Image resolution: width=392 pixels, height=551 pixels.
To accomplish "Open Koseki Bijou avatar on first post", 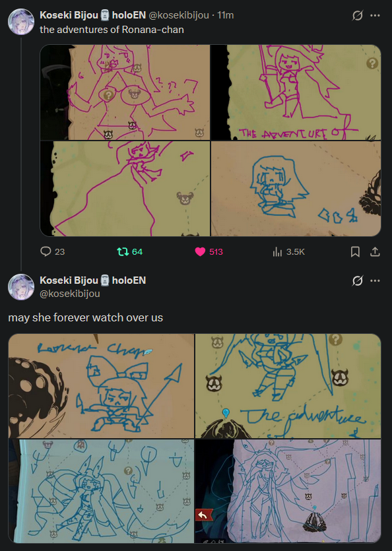I will (21, 22).
